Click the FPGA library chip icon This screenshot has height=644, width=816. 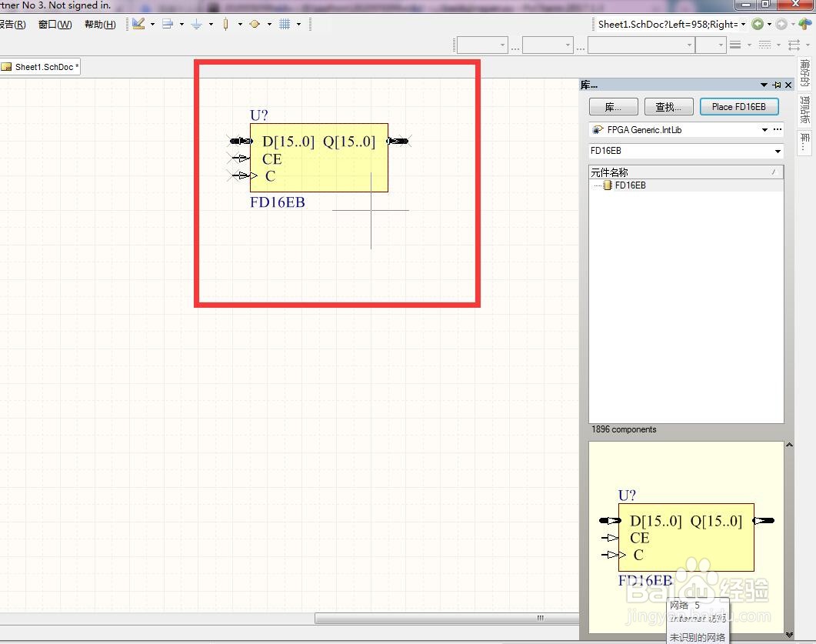tap(598, 129)
